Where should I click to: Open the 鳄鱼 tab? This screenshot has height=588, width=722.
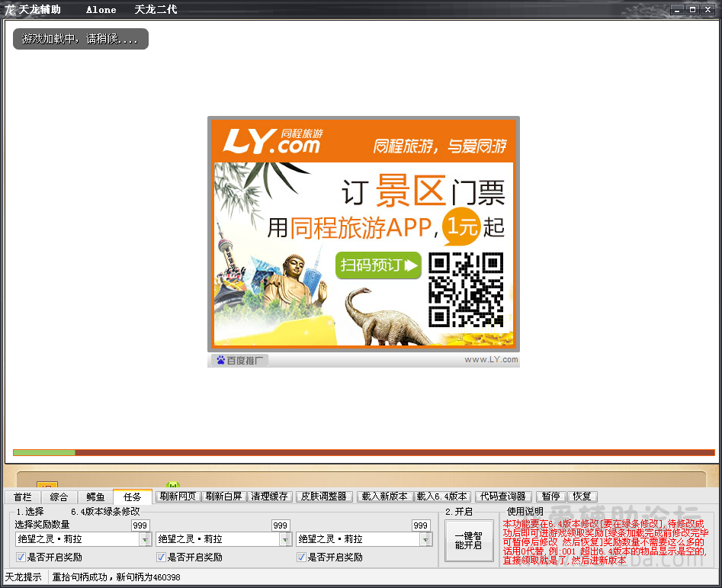[95, 496]
